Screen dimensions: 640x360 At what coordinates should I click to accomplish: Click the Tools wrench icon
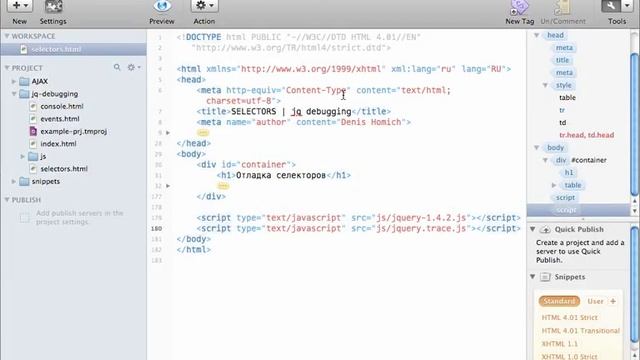pyautogui.click(x=611, y=6)
